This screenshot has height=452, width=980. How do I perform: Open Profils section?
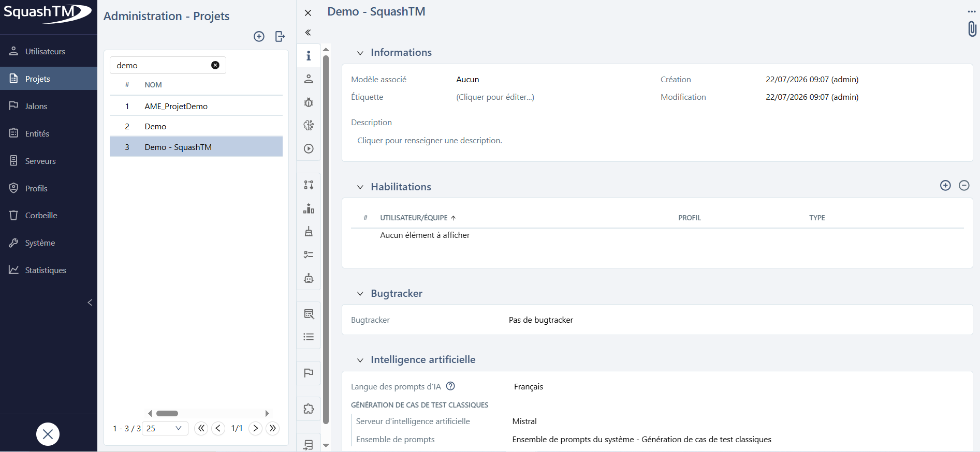(49, 188)
